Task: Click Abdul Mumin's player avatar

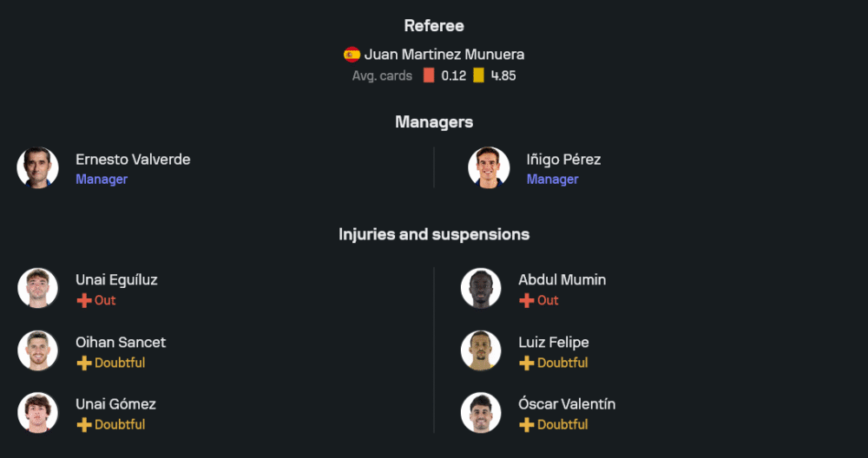Action: (481, 288)
